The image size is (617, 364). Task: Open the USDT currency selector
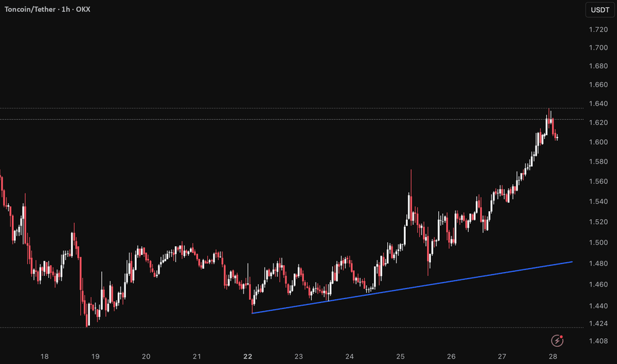click(600, 10)
